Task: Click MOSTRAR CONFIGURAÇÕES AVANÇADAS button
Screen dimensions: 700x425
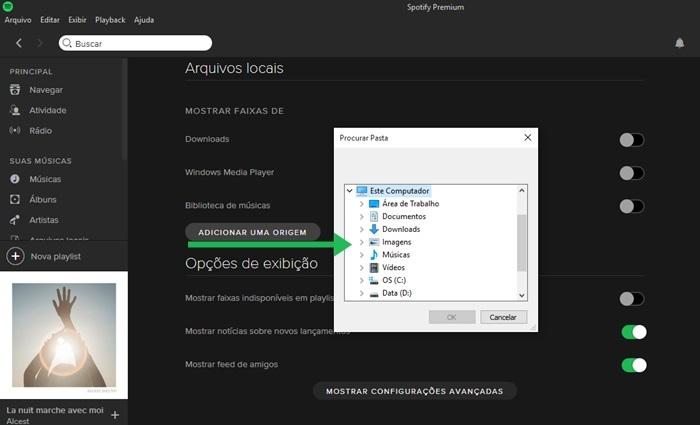Action: pyautogui.click(x=415, y=391)
